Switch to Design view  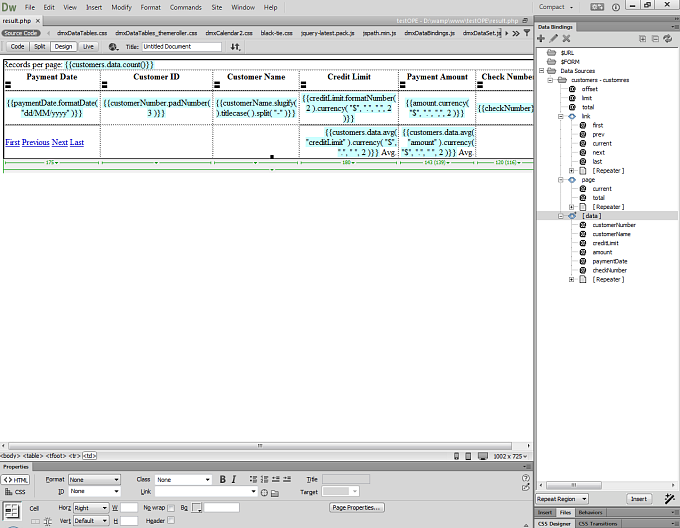[63, 47]
